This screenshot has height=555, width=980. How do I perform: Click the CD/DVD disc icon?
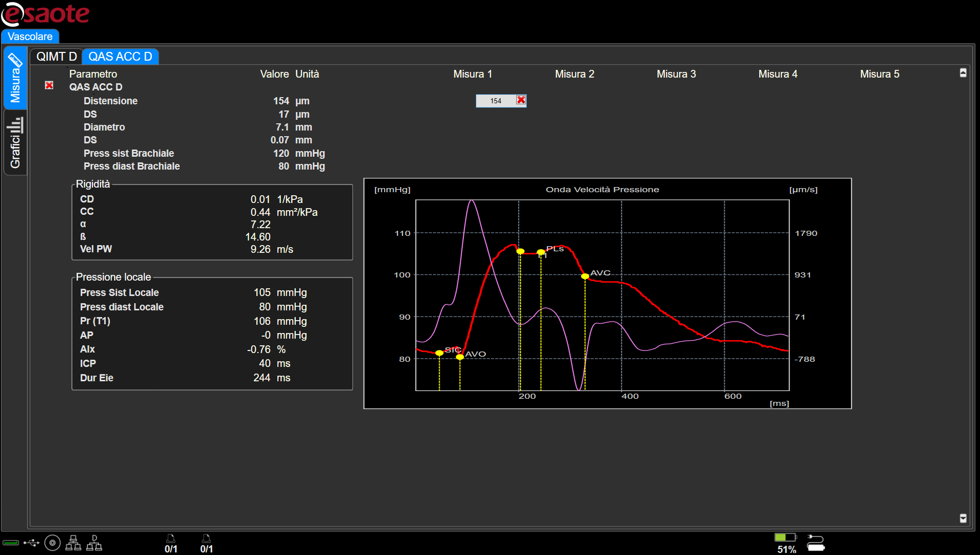tap(52, 543)
